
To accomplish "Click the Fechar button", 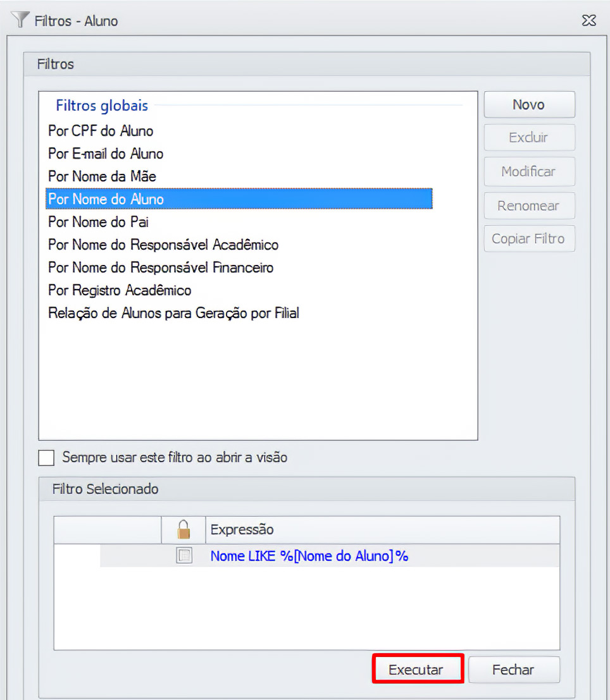I will click(x=513, y=670).
